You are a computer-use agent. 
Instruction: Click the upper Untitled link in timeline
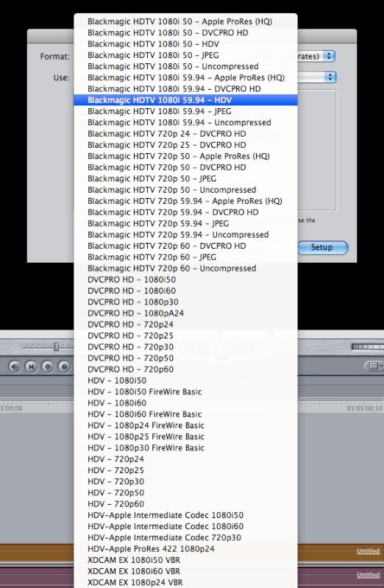point(368,550)
